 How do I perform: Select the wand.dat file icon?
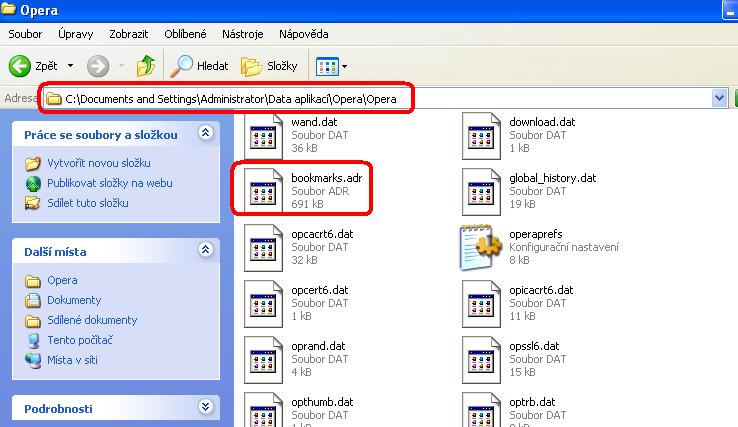(263, 136)
